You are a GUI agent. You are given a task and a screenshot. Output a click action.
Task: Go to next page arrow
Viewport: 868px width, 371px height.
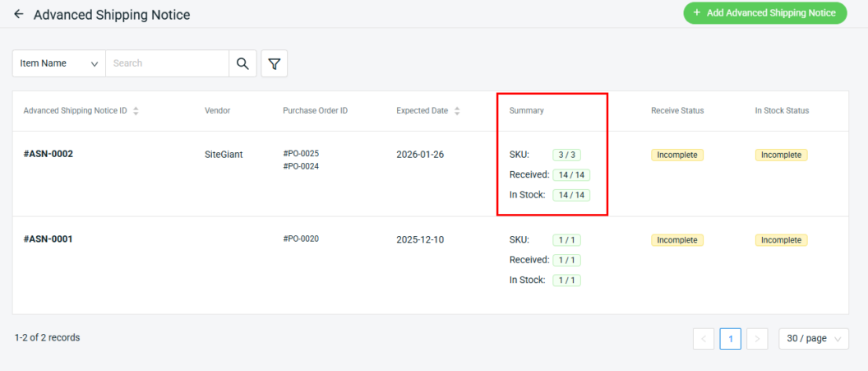coord(757,338)
